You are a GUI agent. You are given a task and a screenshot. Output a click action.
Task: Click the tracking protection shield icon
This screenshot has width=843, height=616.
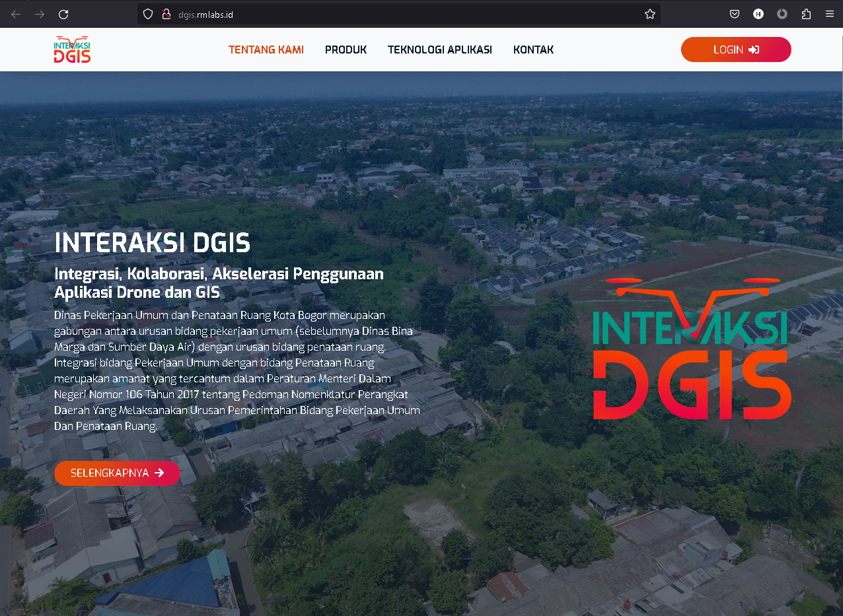148,14
